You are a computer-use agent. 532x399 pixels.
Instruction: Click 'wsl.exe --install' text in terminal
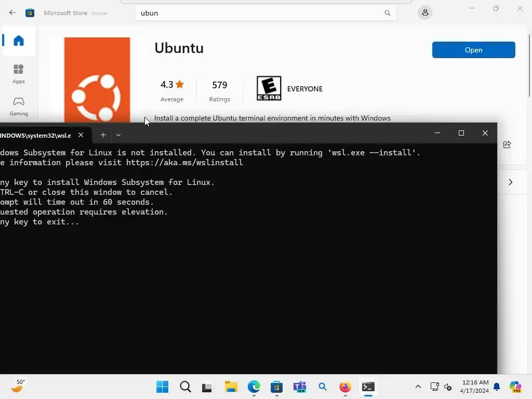[x=371, y=153]
